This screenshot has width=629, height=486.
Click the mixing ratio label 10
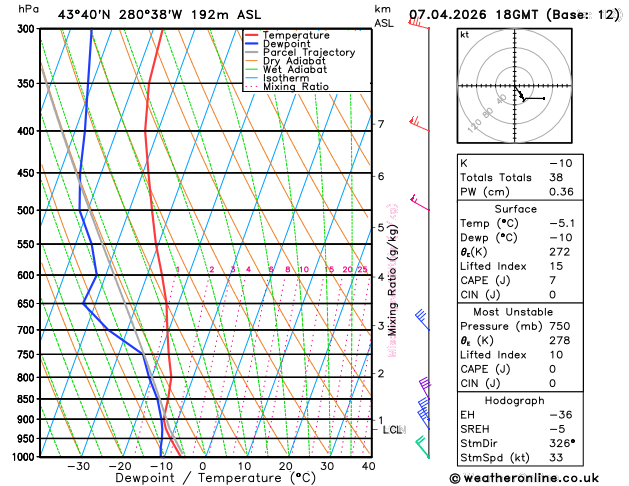coord(304,269)
